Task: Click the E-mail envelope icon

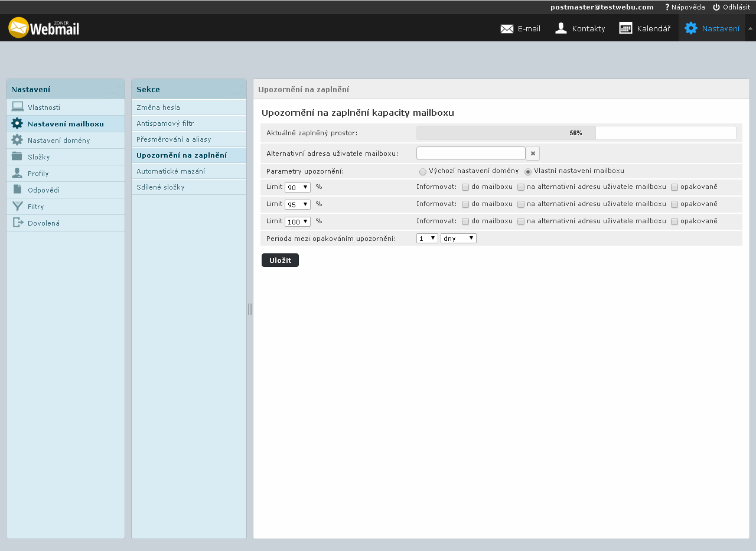Action: [x=507, y=28]
